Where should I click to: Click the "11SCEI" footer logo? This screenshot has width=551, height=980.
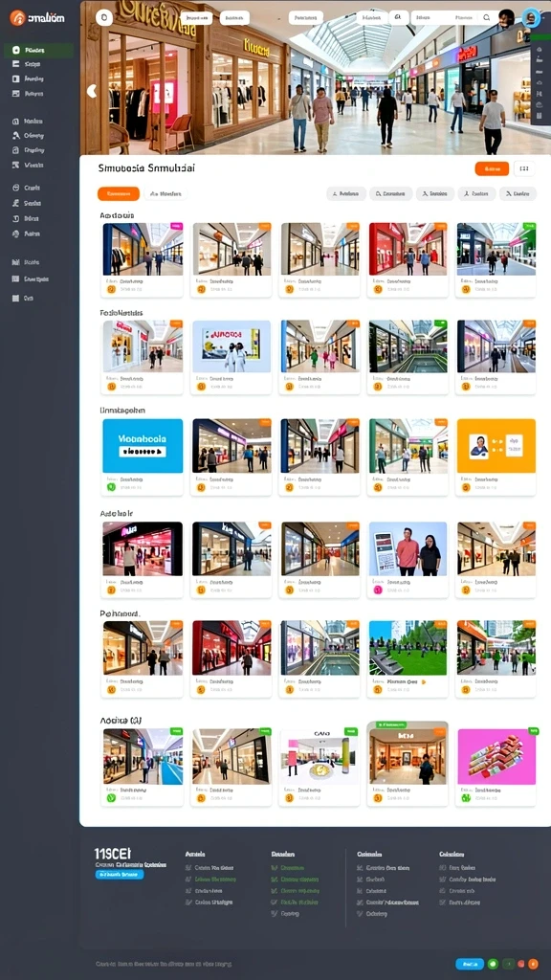point(113,854)
